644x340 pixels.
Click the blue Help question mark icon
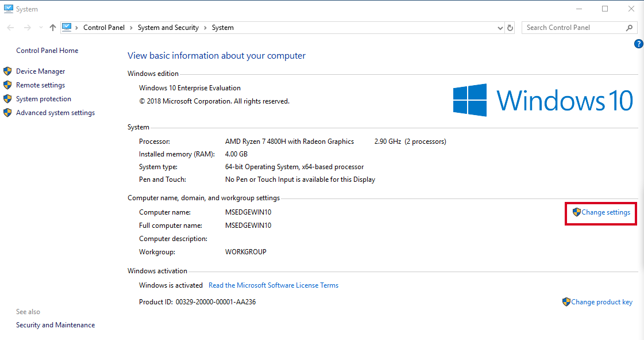[638, 44]
